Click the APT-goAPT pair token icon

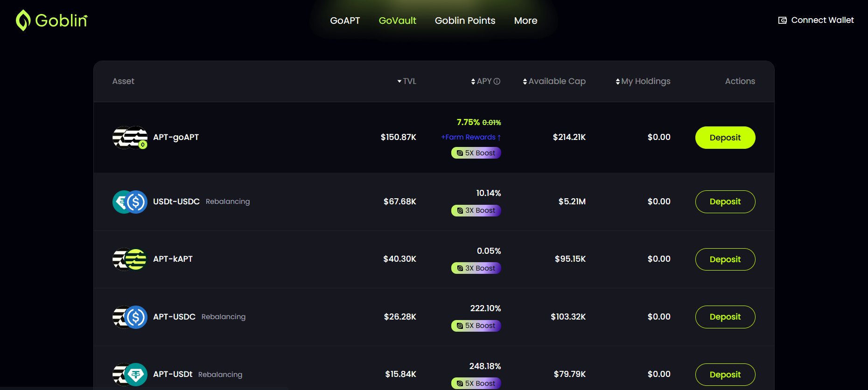tap(130, 138)
